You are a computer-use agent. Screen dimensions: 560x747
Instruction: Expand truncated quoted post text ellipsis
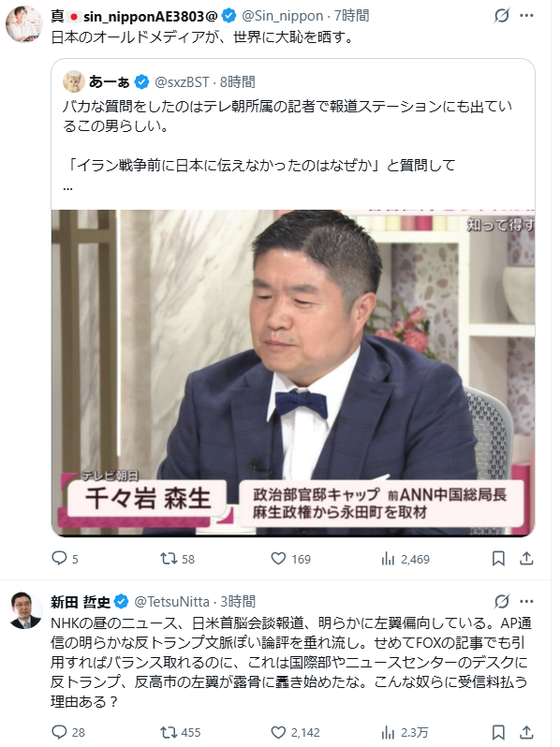[x=67, y=188]
